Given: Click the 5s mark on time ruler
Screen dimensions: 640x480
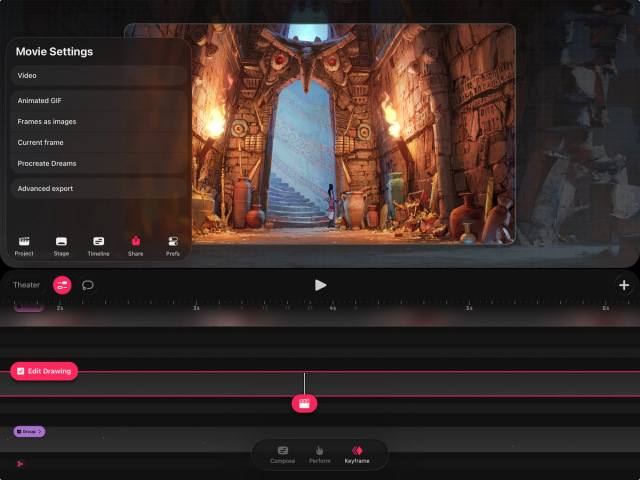Looking at the screenshot, I should coord(469,308).
